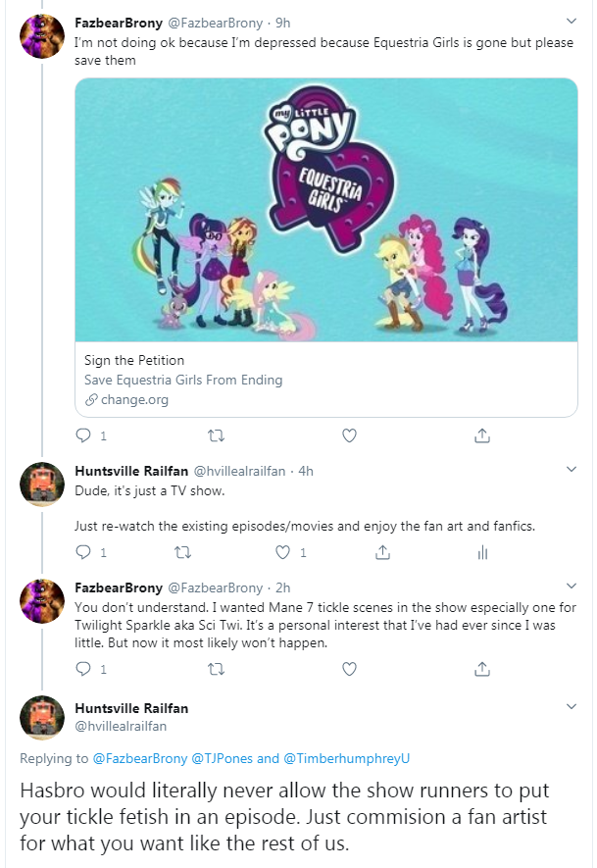Reply to FazbearBrony's petition tweet
The image size is (597, 868).
(x=83, y=435)
